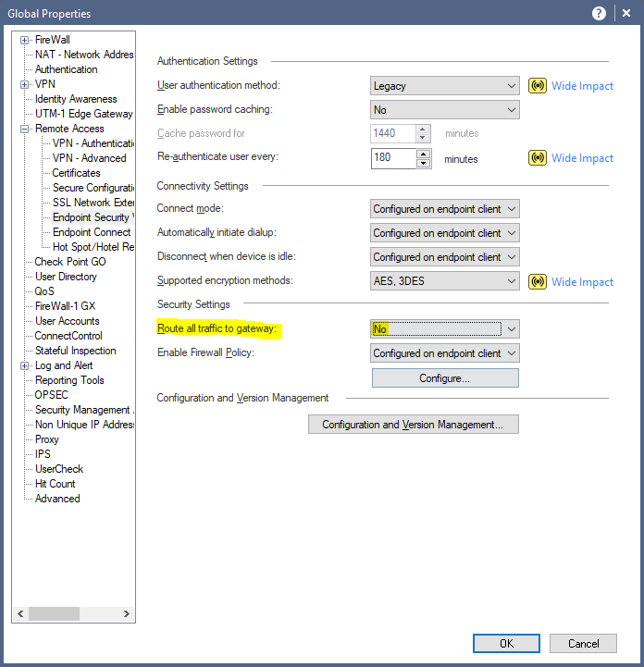
Task: Increase the Re-authenticate user minutes value
Action: pyautogui.click(x=423, y=154)
